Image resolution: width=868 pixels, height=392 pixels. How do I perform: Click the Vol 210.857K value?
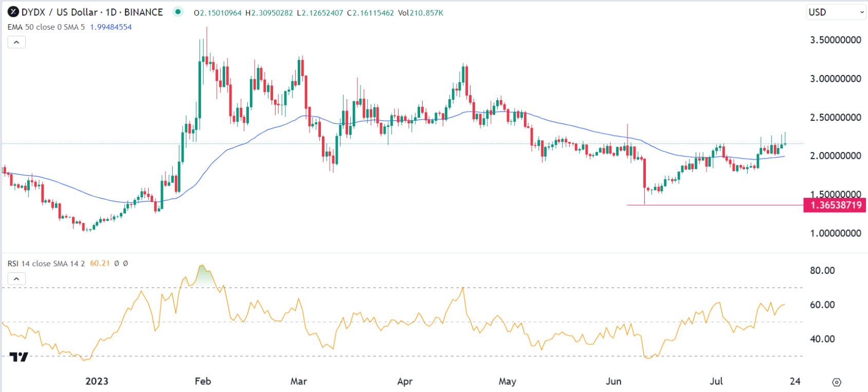click(421, 13)
